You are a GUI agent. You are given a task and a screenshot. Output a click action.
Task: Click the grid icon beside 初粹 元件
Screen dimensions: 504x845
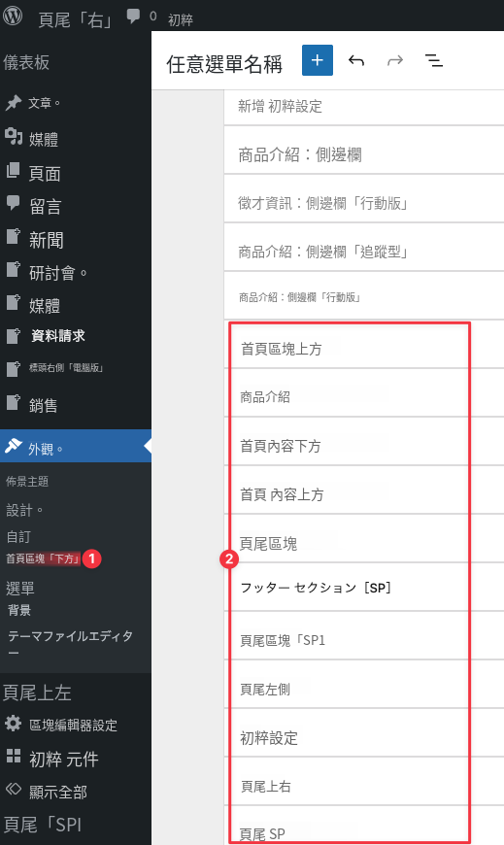point(14,756)
